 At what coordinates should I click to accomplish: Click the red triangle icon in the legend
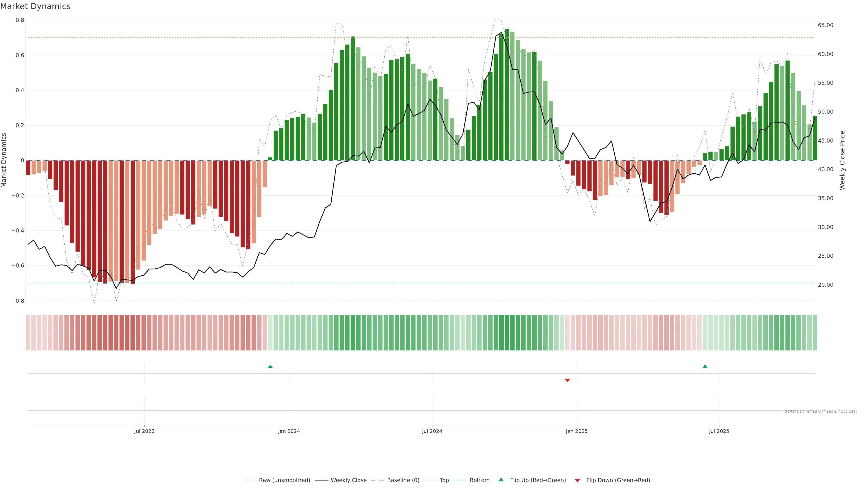(x=577, y=480)
